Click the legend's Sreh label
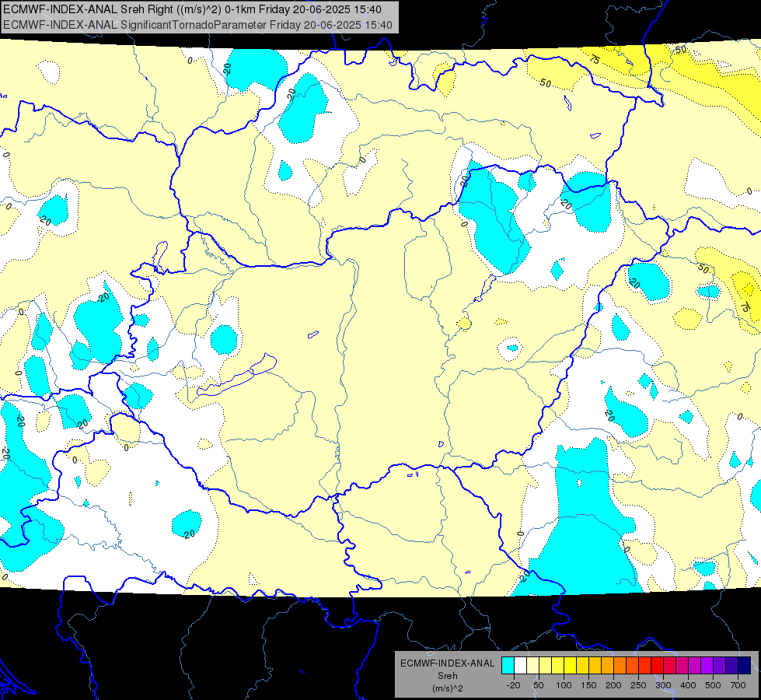 (447, 676)
